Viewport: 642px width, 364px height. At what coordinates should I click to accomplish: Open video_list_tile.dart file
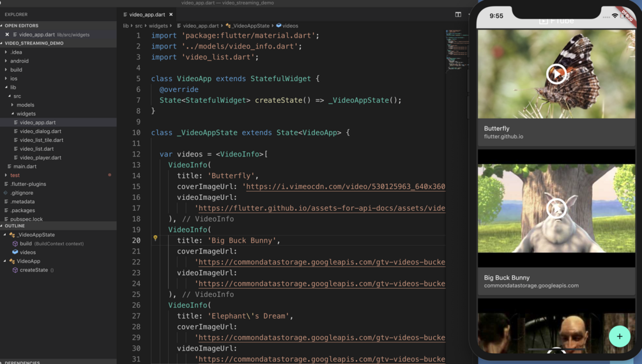pos(42,140)
